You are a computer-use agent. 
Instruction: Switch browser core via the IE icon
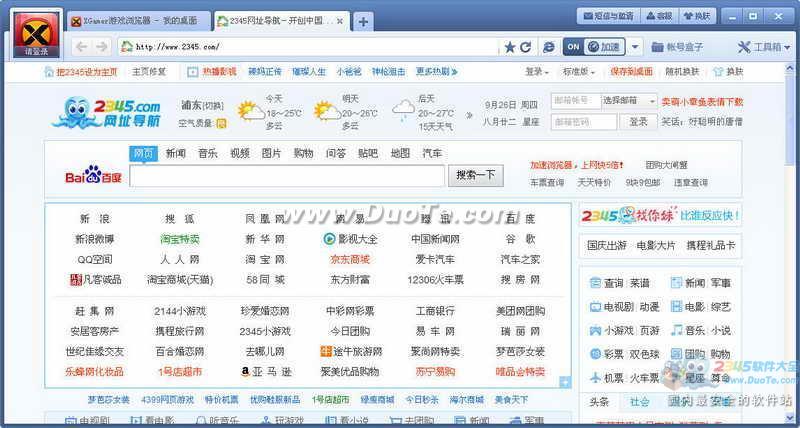pyautogui.click(x=549, y=47)
